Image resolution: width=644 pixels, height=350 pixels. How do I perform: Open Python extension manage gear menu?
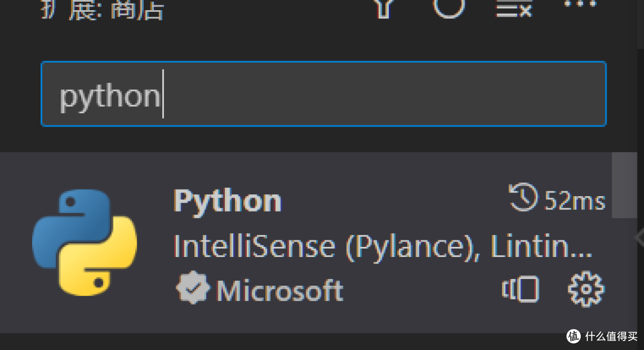tap(586, 289)
